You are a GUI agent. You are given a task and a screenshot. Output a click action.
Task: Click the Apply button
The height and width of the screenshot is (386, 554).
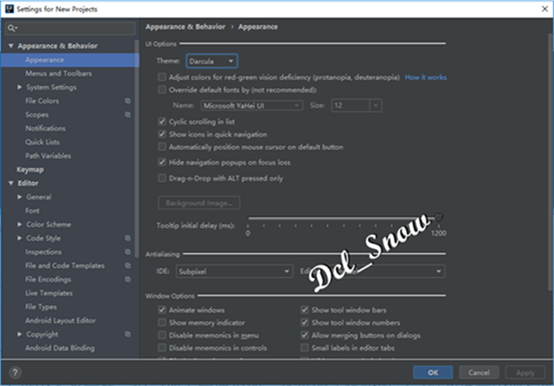525,372
